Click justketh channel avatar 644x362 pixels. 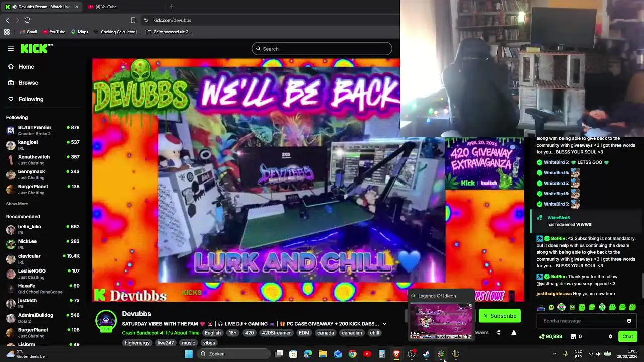pos(11,304)
